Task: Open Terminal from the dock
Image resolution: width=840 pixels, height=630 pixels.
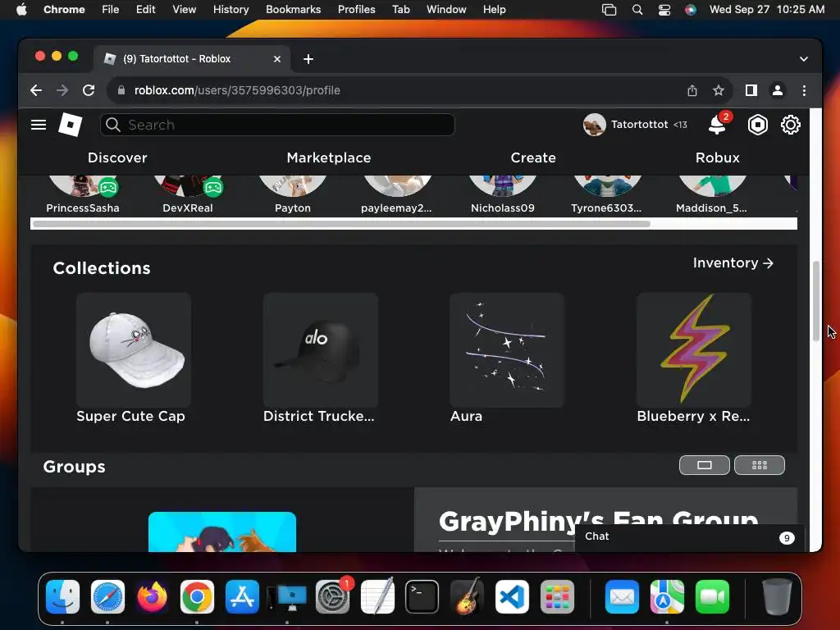Action: point(422,596)
